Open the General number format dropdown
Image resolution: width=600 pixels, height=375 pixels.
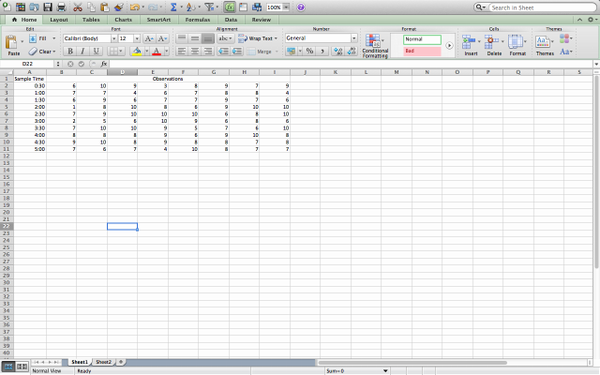354,38
